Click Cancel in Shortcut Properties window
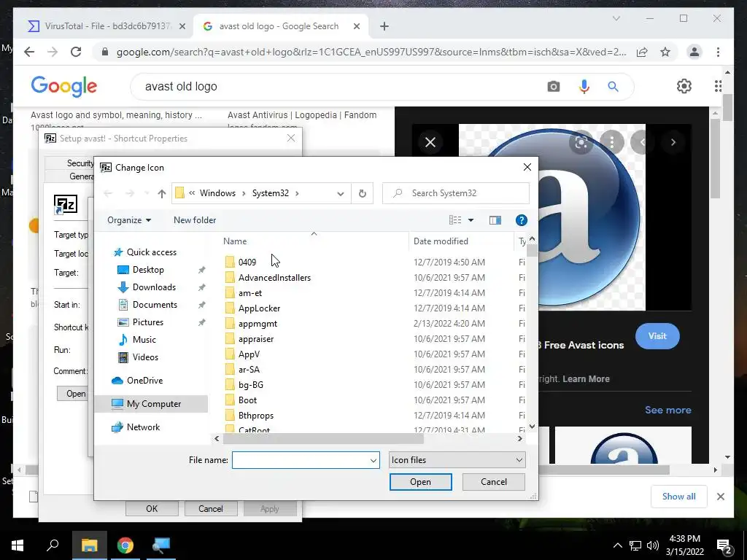747x560 pixels. point(211,508)
